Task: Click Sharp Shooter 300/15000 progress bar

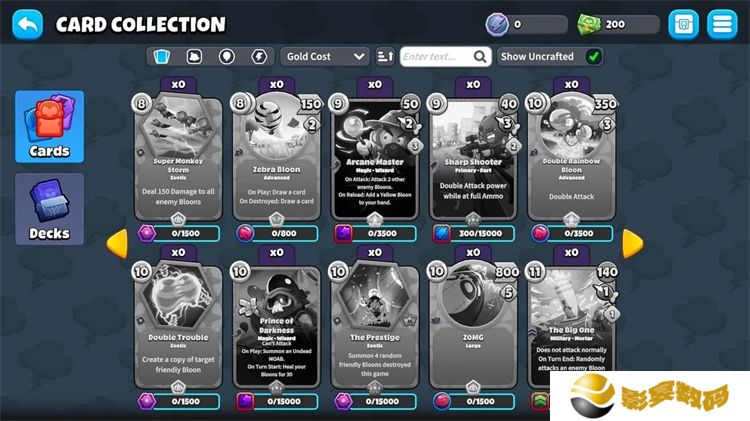Action: [x=474, y=233]
